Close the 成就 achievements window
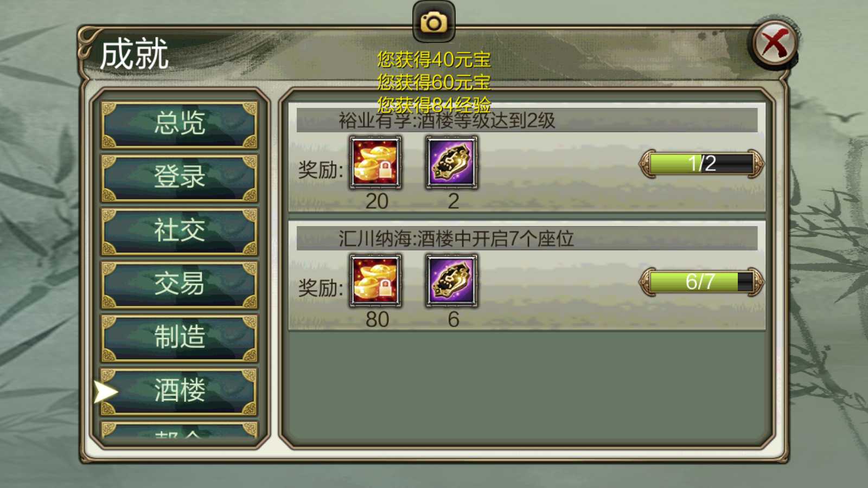Image resolution: width=868 pixels, height=488 pixels. pos(775,43)
